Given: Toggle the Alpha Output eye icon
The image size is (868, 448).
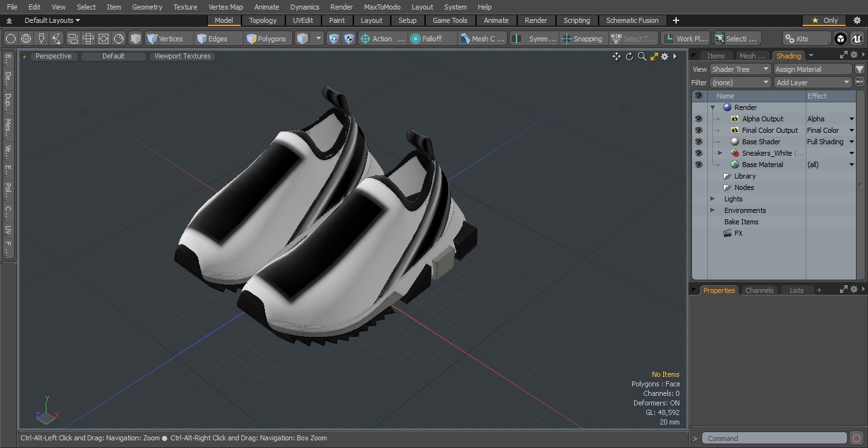Looking at the screenshot, I should click(698, 119).
